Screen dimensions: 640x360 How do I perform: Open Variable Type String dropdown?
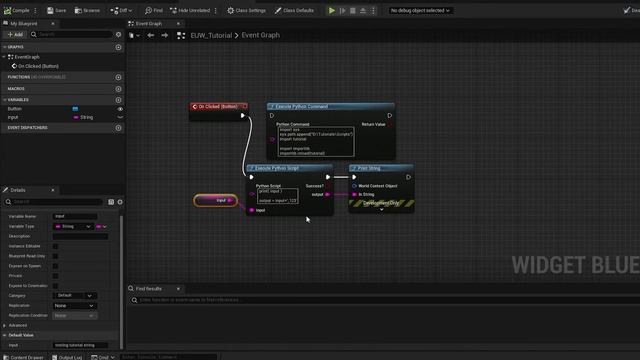pos(73,227)
